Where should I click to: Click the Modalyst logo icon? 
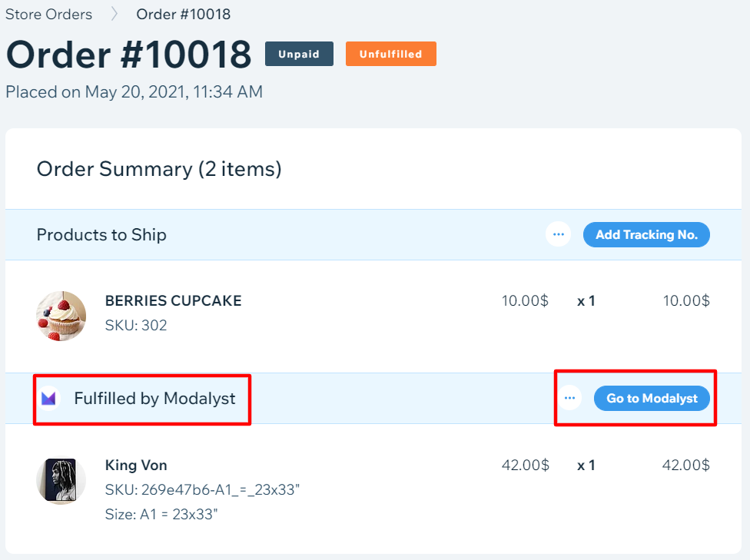[x=48, y=398]
